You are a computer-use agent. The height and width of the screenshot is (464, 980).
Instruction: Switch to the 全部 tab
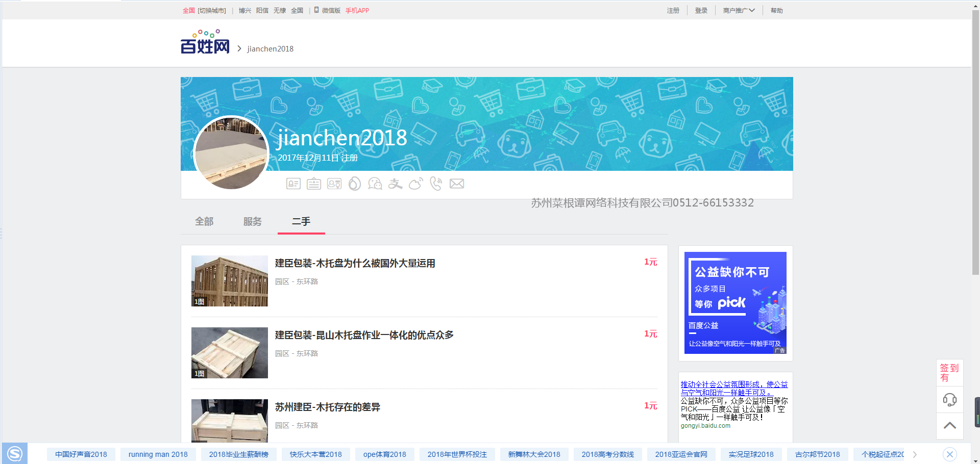click(x=204, y=221)
